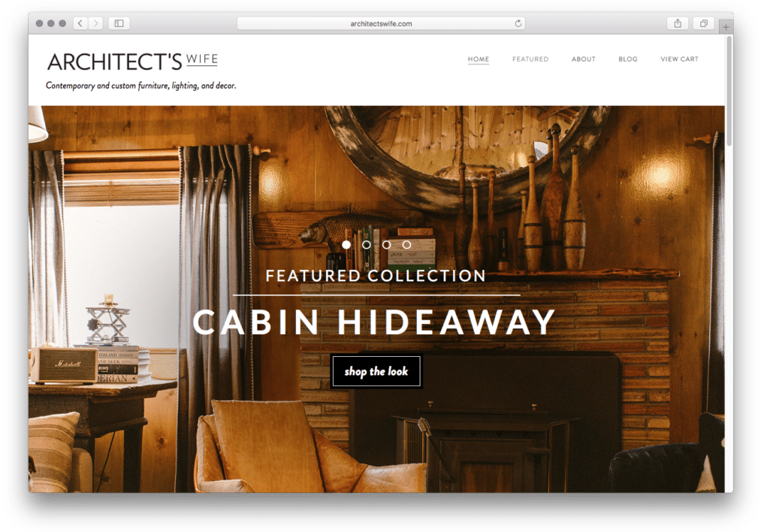Switch to the second slideshow dot
Image resolution: width=761 pixels, height=532 pixels.
367,245
